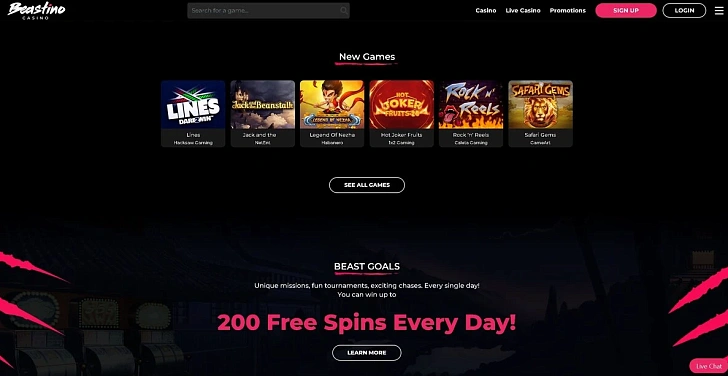The width and height of the screenshot is (728, 376).
Task: Click the Lines game title text
Action: pyautogui.click(x=193, y=135)
